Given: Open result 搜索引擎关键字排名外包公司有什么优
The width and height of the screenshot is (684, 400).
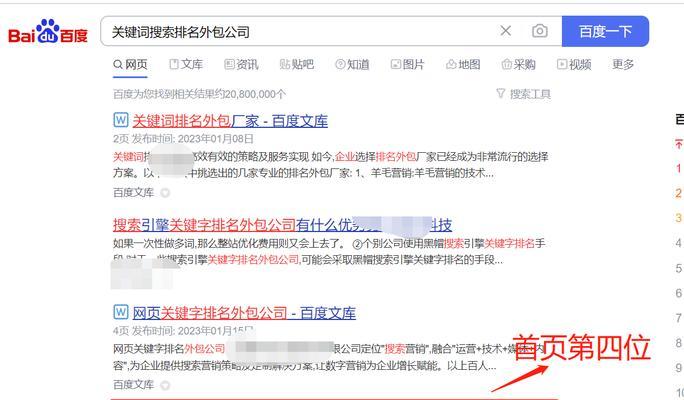Looking at the screenshot, I should [282, 225].
